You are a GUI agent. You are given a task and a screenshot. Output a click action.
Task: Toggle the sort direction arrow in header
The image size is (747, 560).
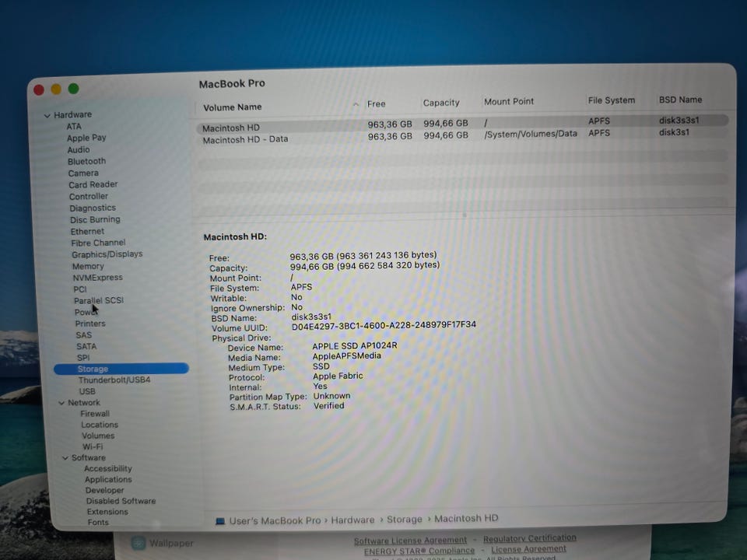click(x=356, y=104)
